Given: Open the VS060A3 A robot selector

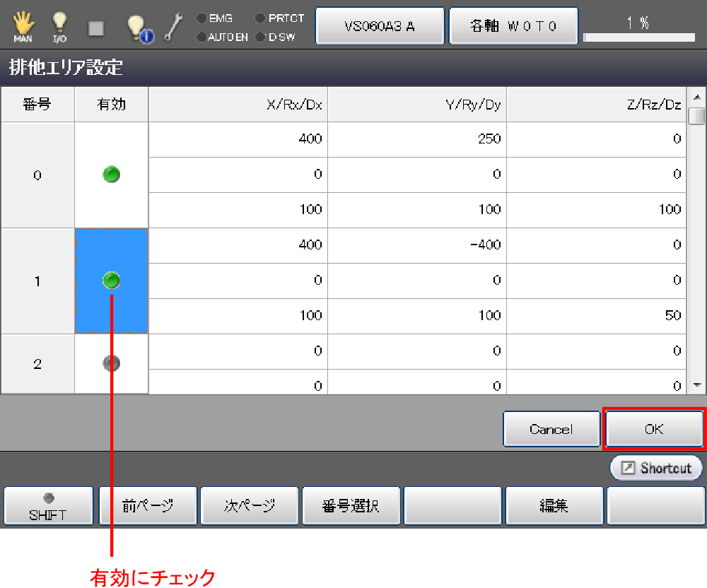Looking at the screenshot, I should (380, 26).
